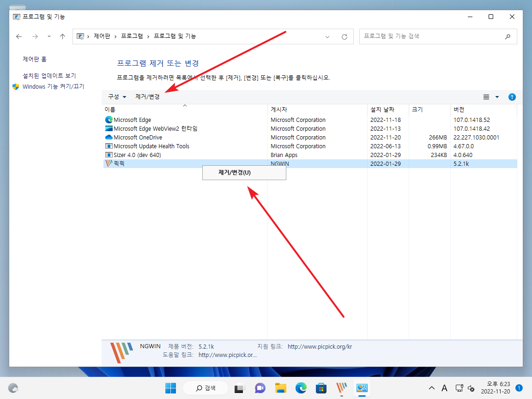Expand the address bar history dropdown
532x399 pixels.
(x=327, y=36)
